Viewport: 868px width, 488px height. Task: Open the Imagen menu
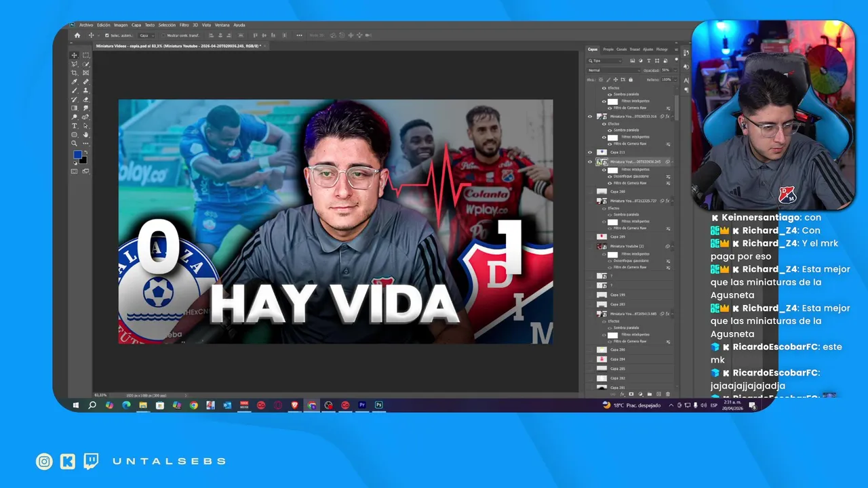(x=121, y=24)
